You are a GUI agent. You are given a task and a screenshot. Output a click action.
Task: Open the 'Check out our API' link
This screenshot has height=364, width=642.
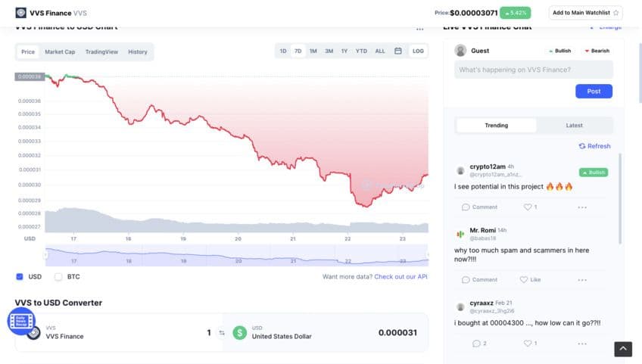pos(400,277)
